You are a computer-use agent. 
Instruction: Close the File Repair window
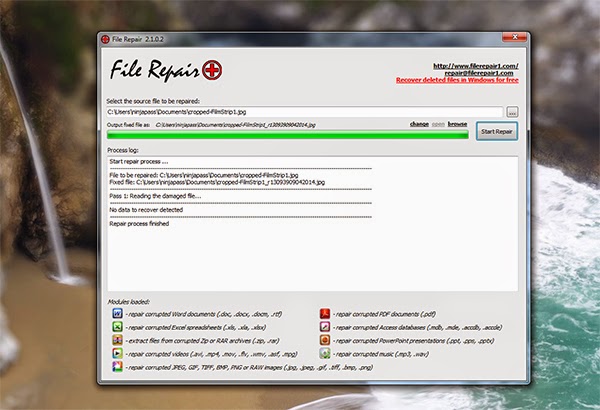(514, 37)
